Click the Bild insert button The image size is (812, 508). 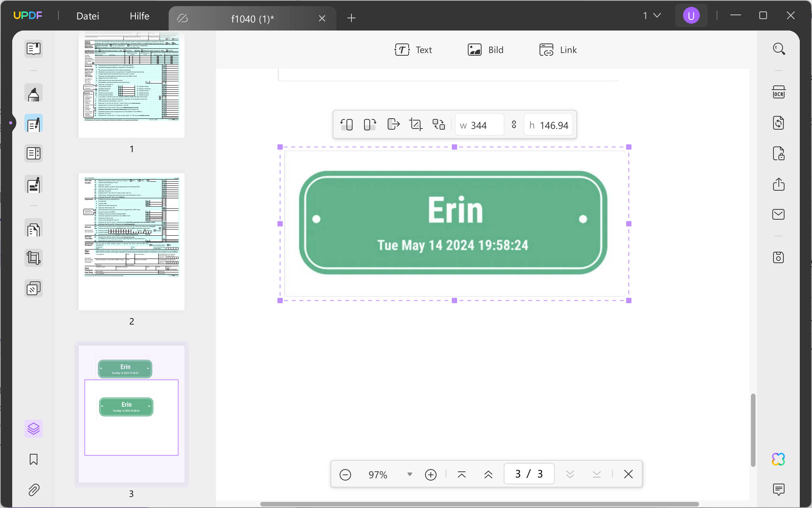[485, 50]
